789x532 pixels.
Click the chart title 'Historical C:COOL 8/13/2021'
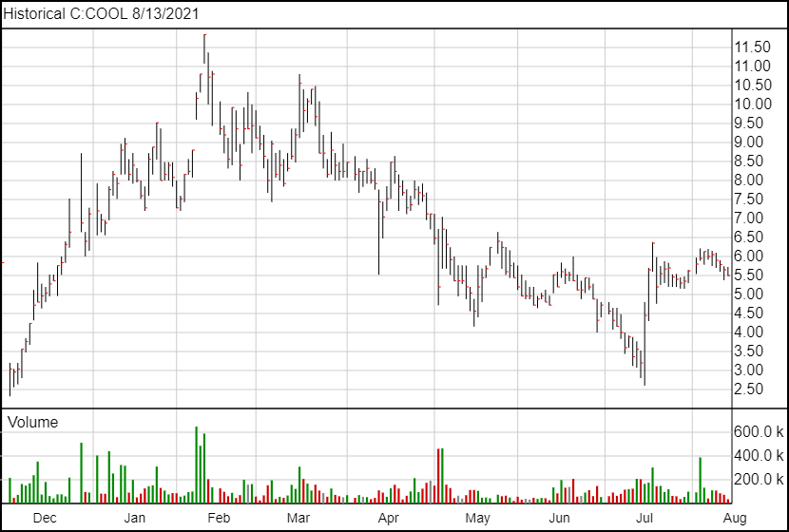[x=101, y=13]
